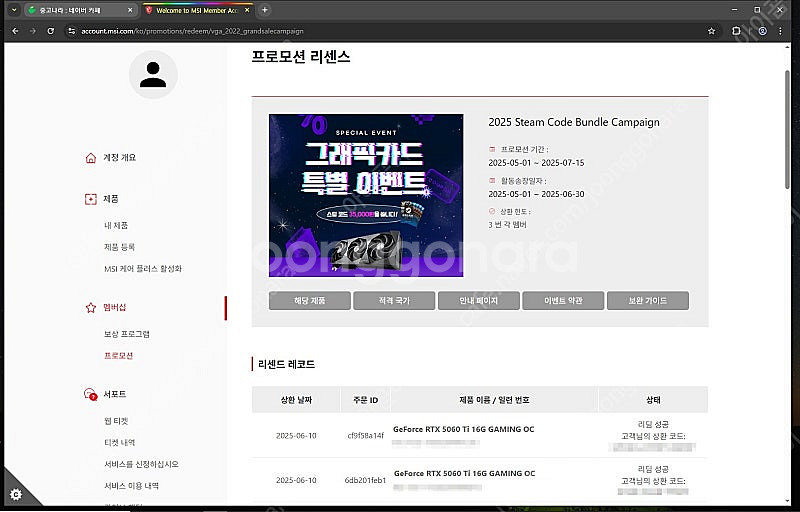Image resolution: width=800 pixels, height=512 pixels.
Task: Click the 제품 이름 / 일련 번호 column header
Action: (x=494, y=400)
